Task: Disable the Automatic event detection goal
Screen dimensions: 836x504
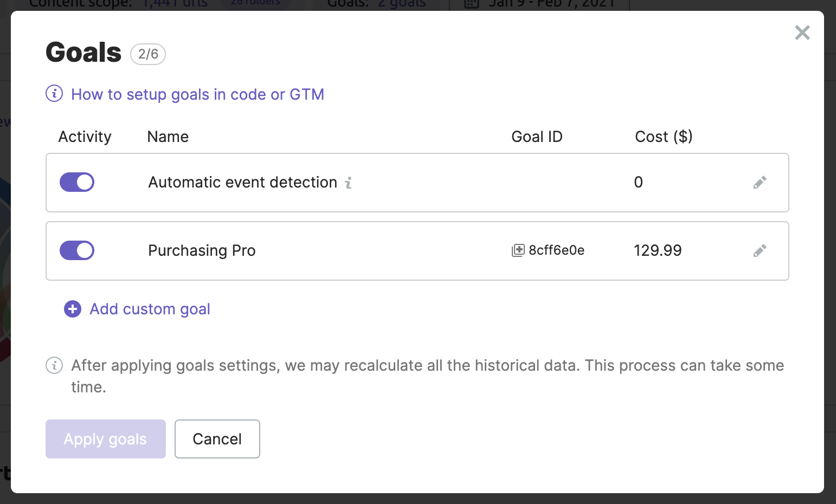Action: (x=76, y=182)
